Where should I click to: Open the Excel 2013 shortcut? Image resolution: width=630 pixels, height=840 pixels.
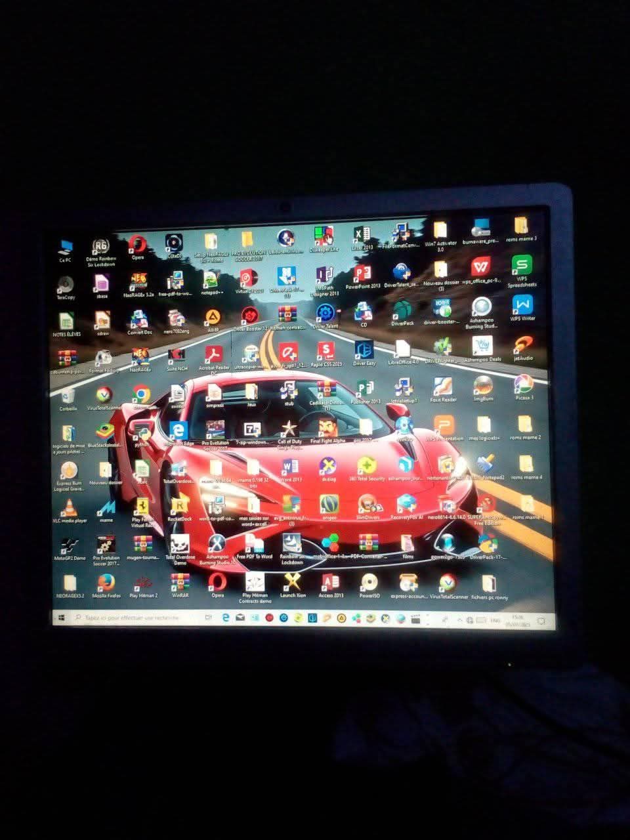pos(362,237)
